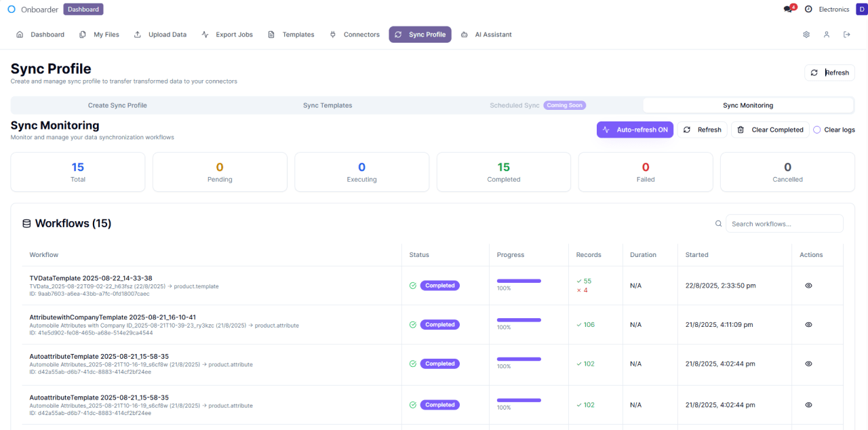The height and width of the screenshot is (430, 868).
Task: Click the logout icon in navigation bar
Action: [847, 35]
